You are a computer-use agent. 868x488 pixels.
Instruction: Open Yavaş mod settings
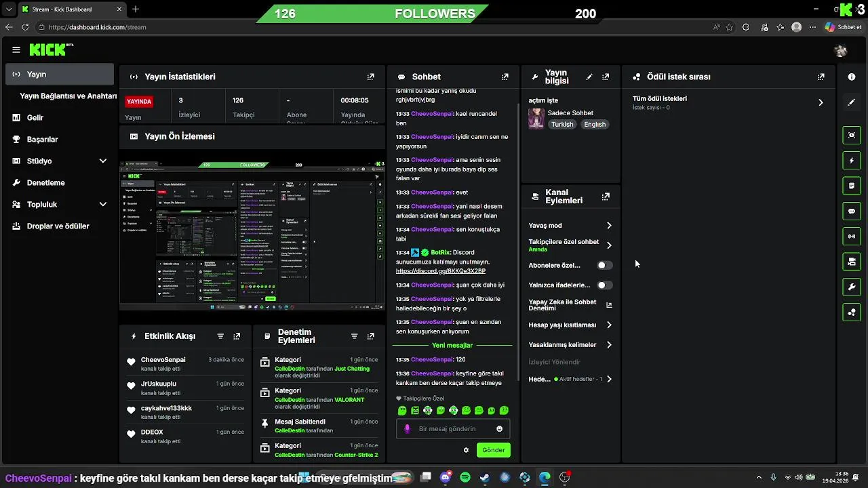pos(570,225)
